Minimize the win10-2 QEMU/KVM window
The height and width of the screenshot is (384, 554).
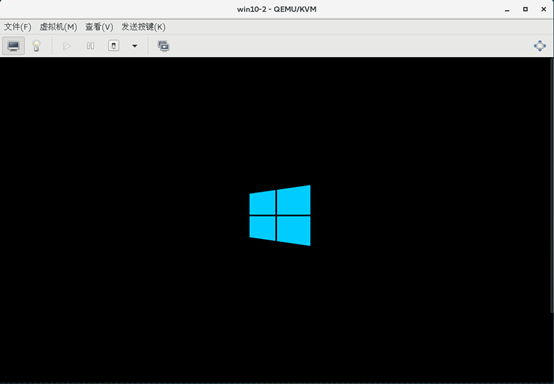click(507, 10)
